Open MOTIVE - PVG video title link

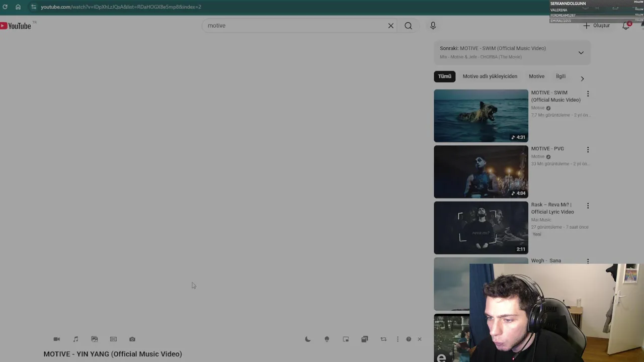click(x=547, y=149)
